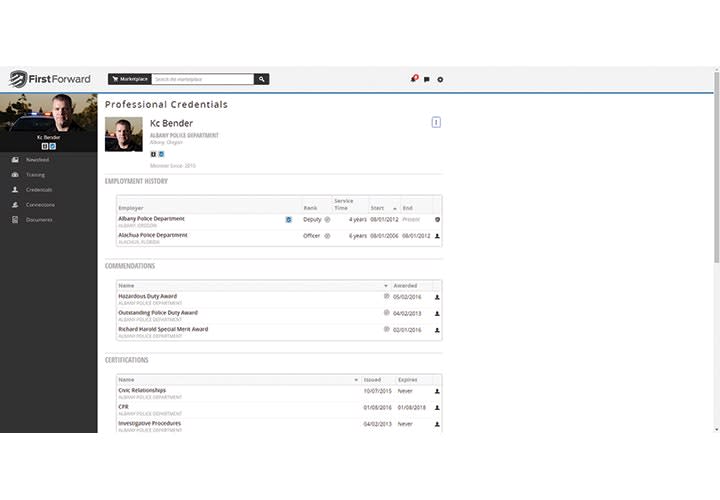This screenshot has width=720, height=500.
Task: Open messages chat bubble icon
Action: (x=426, y=79)
